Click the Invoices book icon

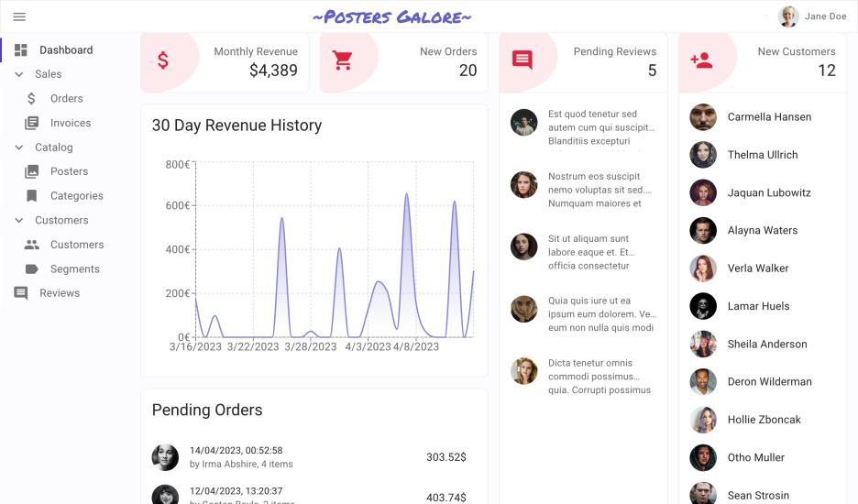click(32, 123)
